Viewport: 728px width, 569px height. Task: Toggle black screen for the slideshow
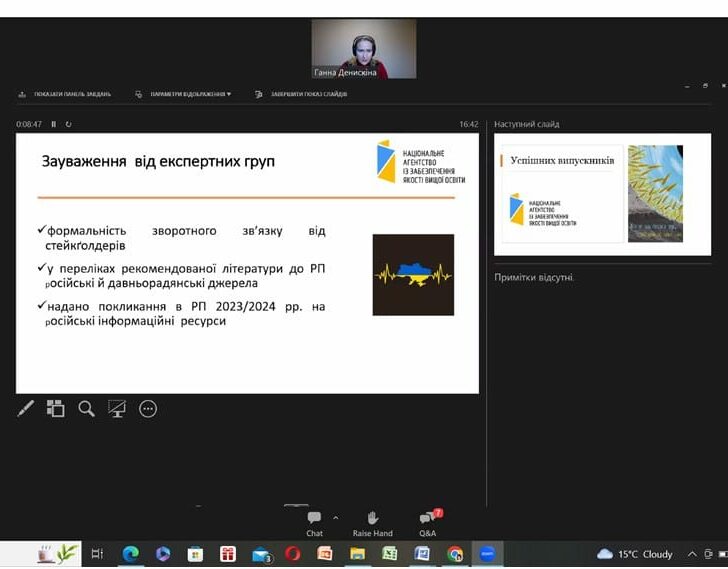pos(117,408)
